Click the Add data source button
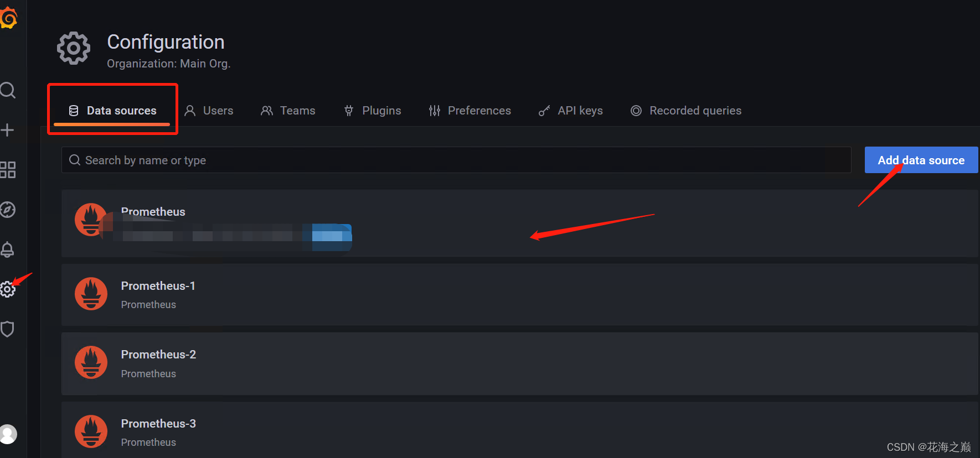980x458 pixels. [921, 160]
